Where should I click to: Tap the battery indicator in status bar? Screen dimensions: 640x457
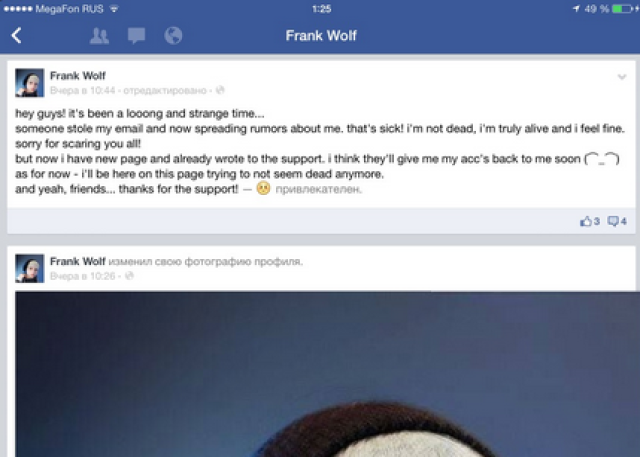[623, 9]
